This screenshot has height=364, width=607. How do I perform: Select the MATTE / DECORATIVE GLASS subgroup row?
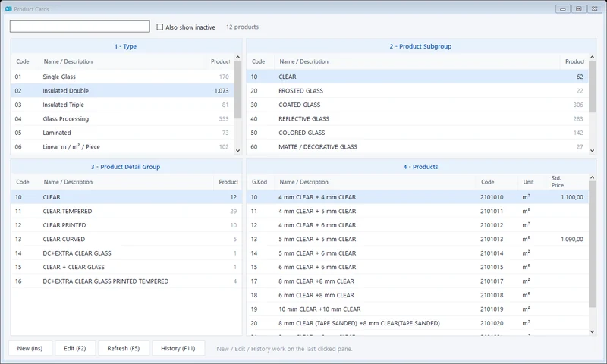(417, 146)
